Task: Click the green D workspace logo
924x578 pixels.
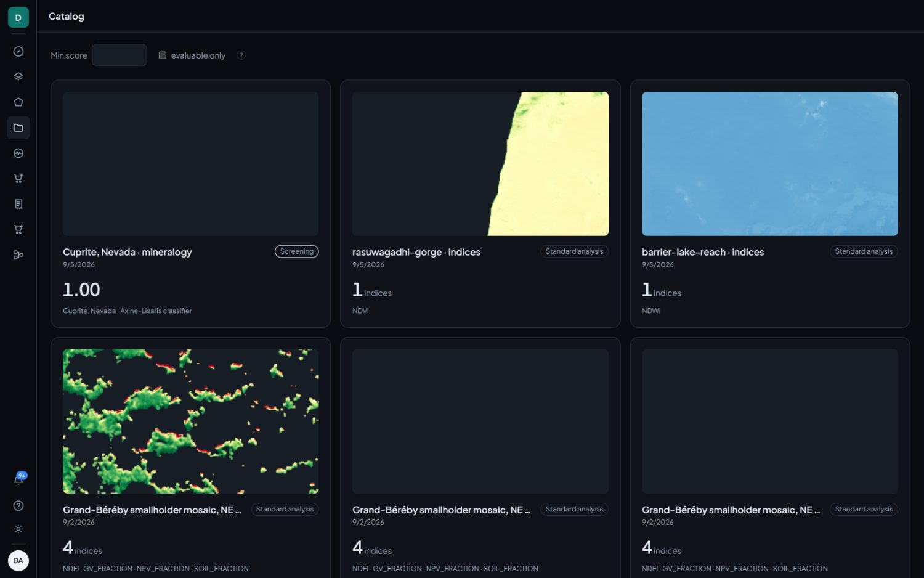Action: click(18, 17)
